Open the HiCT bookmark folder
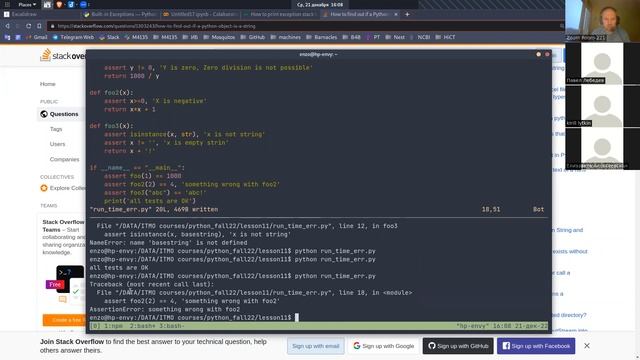Image resolution: width=640 pixels, height=360 pixels. click(445, 37)
